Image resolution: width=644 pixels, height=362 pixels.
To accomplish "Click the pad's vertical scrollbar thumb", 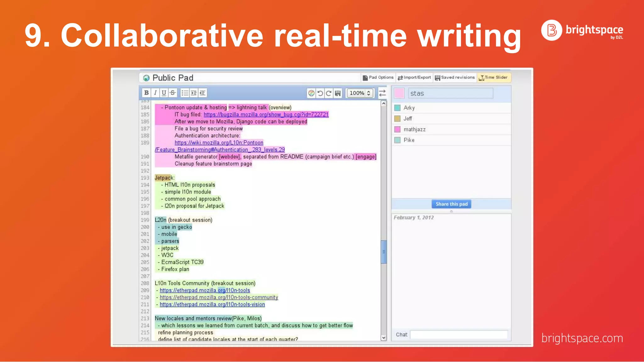I will point(384,252).
